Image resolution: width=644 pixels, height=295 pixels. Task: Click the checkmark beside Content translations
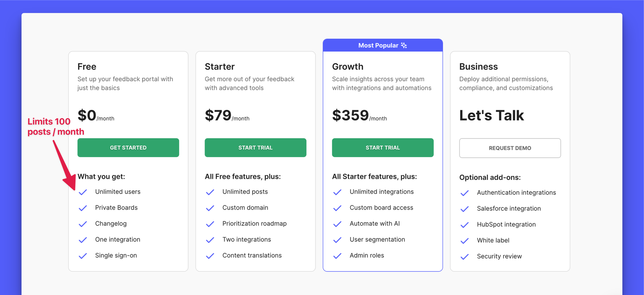[210, 256]
